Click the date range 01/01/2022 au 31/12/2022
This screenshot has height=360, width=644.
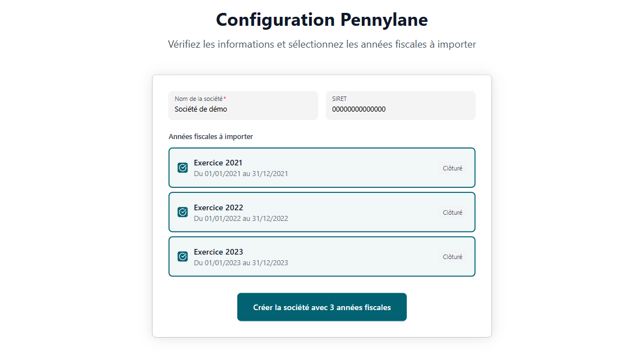pos(241,218)
